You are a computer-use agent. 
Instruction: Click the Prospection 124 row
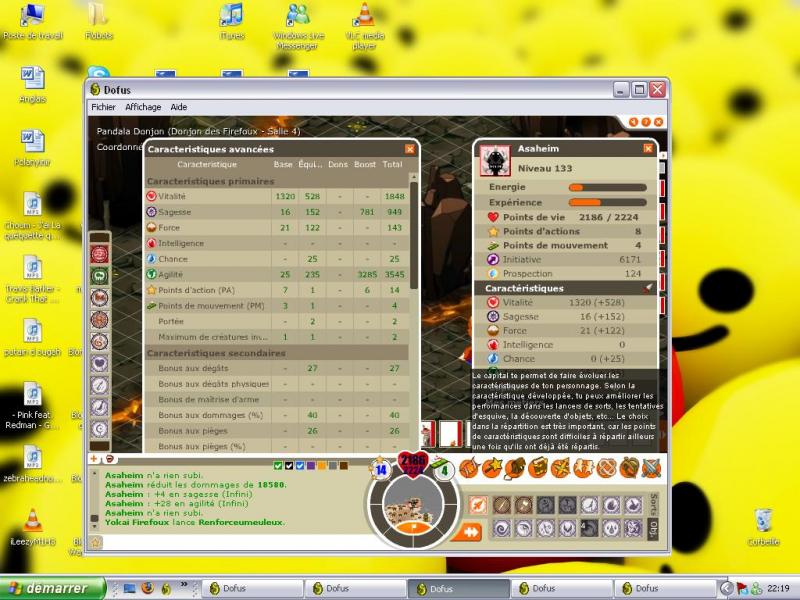tap(566, 273)
